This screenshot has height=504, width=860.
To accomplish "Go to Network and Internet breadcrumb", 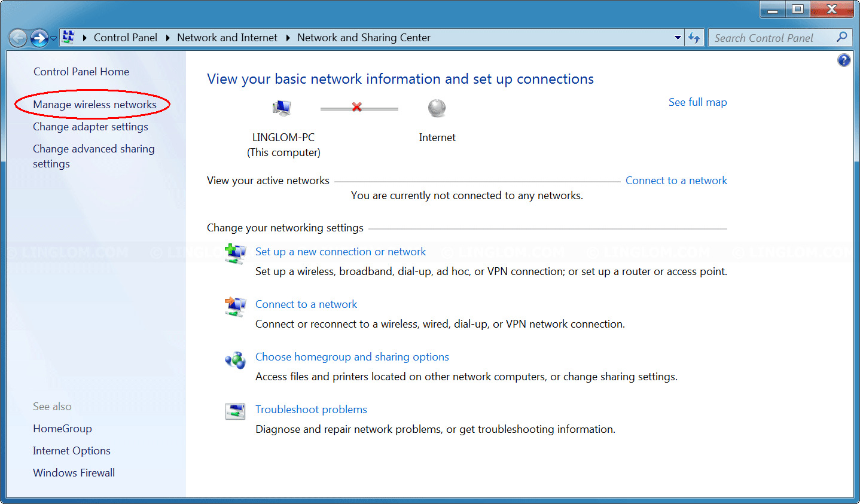I will [227, 38].
